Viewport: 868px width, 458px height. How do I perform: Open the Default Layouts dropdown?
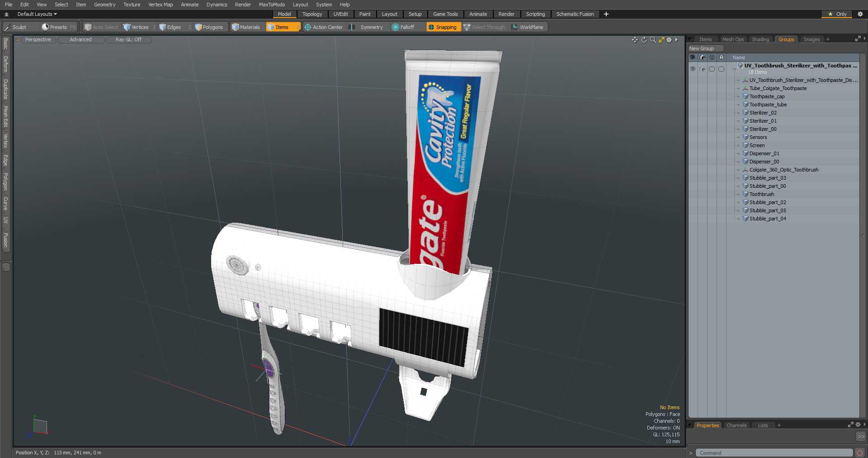pyautogui.click(x=37, y=14)
